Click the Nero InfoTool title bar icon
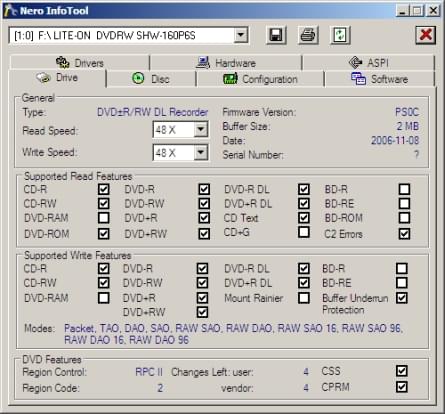The image size is (445, 414). click(10, 11)
